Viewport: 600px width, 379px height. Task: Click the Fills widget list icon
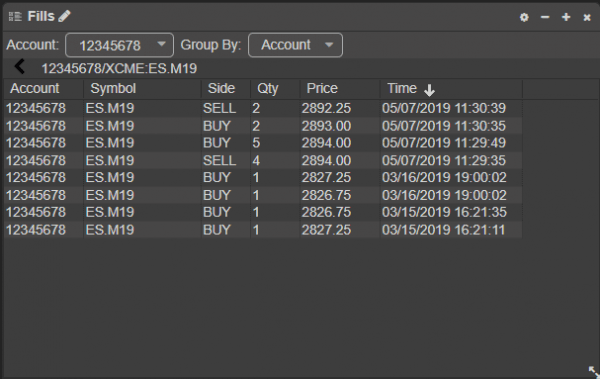click(x=15, y=17)
